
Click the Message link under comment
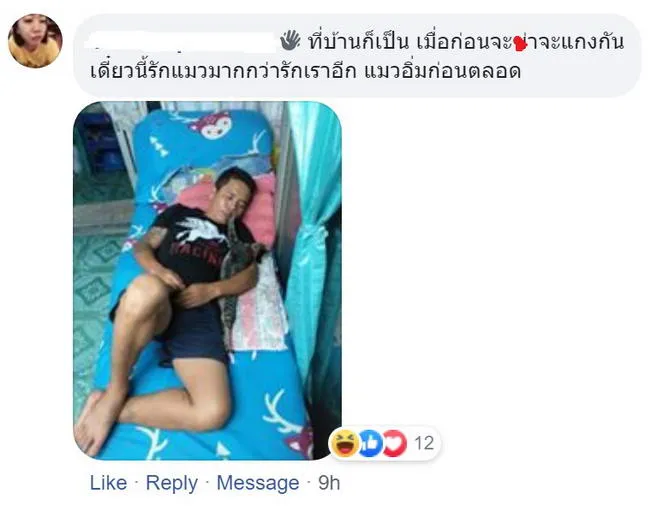tap(258, 483)
